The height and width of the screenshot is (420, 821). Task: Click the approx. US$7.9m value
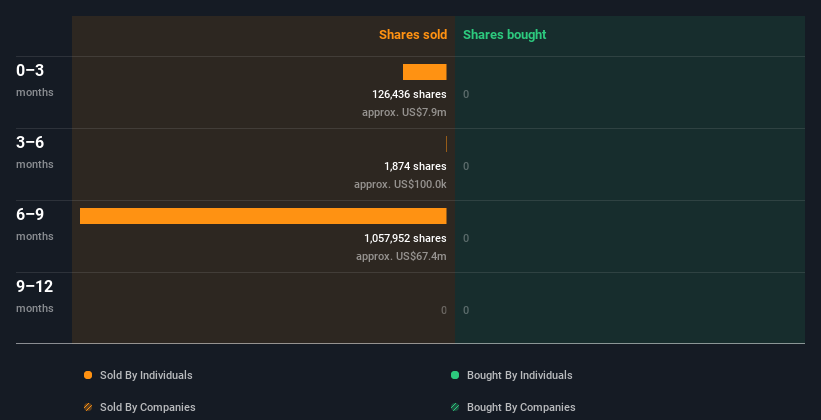pos(404,112)
